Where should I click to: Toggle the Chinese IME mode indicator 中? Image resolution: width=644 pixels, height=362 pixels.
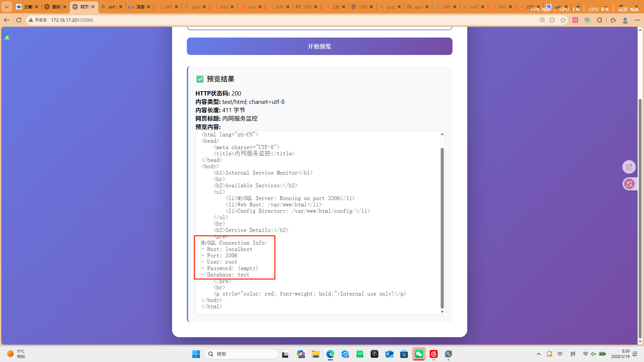[560, 354]
